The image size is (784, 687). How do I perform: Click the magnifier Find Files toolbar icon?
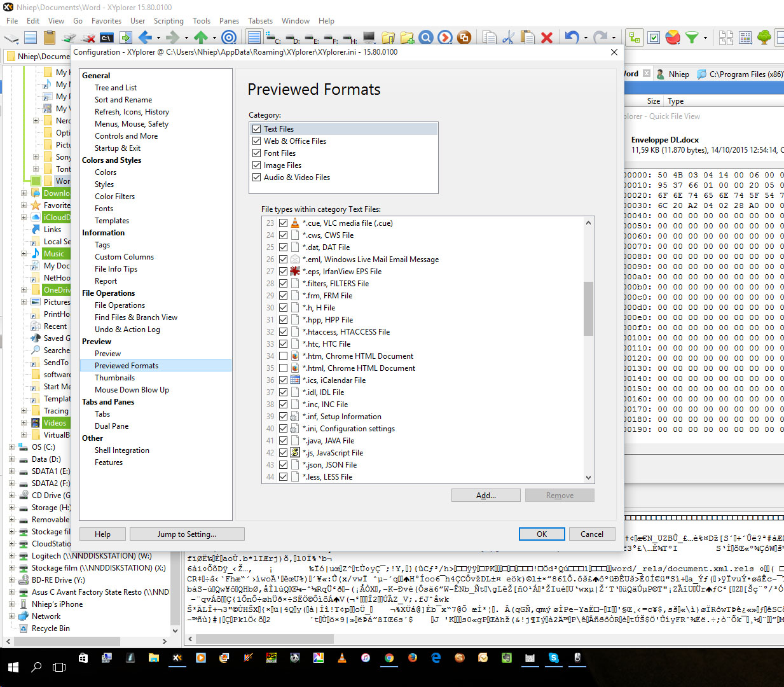pyautogui.click(x=426, y=38)
